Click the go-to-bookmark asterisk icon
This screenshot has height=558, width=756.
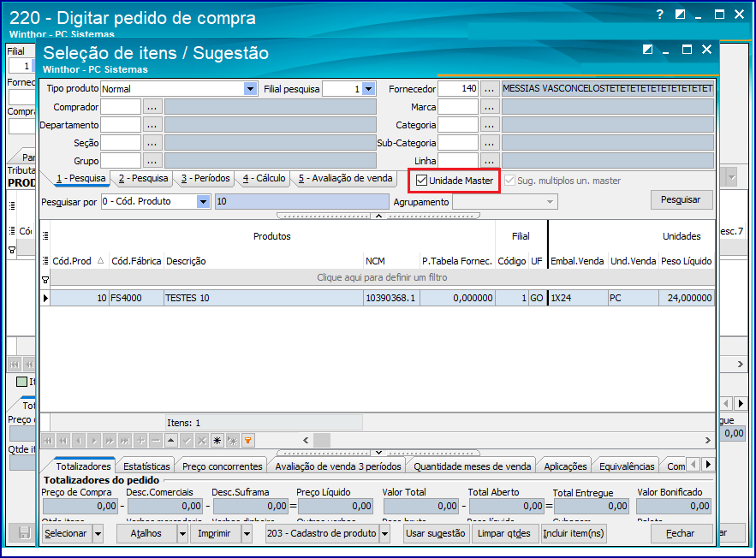[x=233, y=441]
